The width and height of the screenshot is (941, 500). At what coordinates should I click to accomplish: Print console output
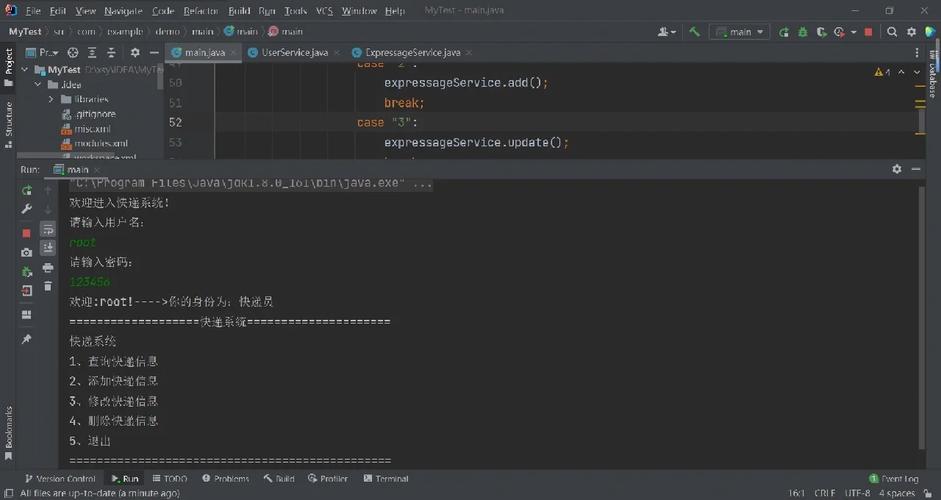click(x=47, y=268)
